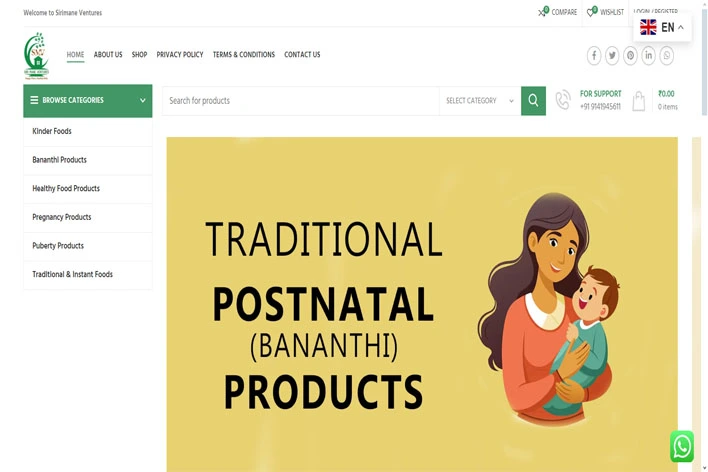
Task: Click the Search for products field
Action: 301,101
